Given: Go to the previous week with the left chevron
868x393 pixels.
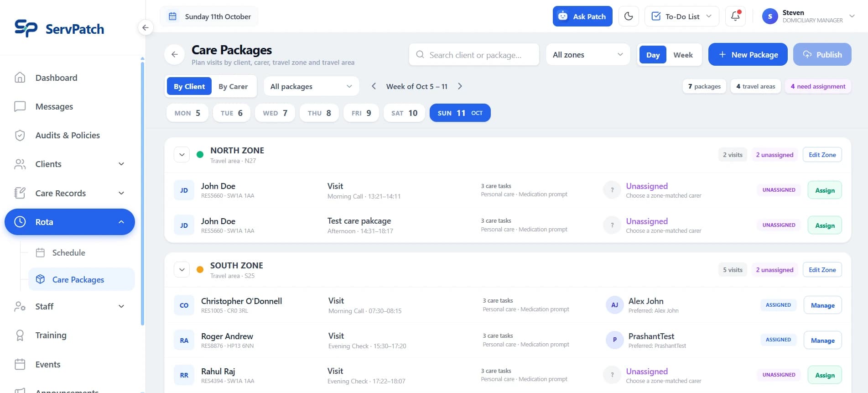Looking at the screenshot, I should [x=374, y=86].
